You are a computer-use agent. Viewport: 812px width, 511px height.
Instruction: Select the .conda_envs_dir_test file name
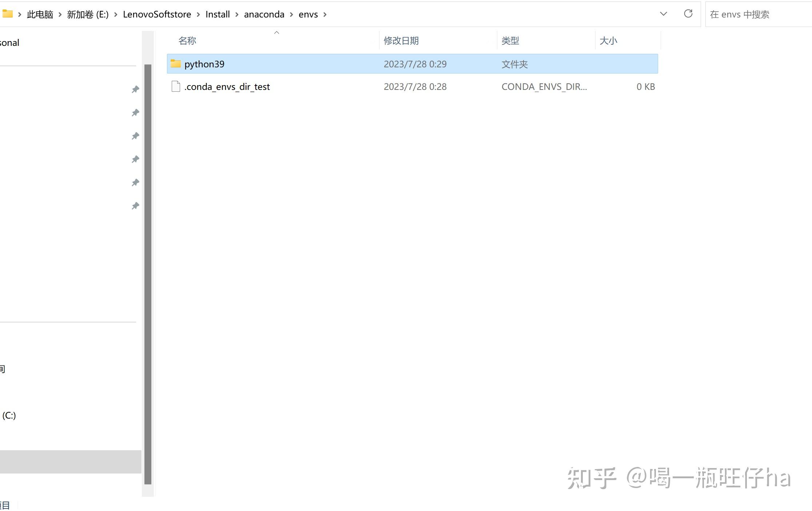pos(227,87)
